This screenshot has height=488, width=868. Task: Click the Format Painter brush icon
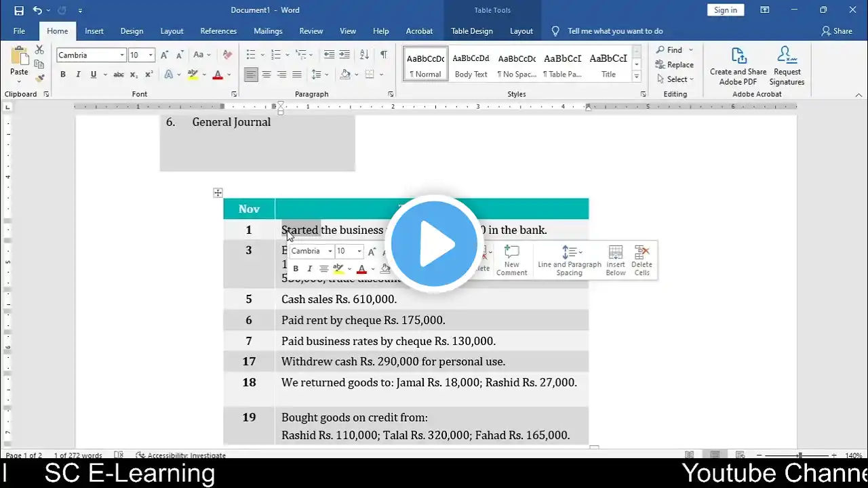(x=39, y=78)
